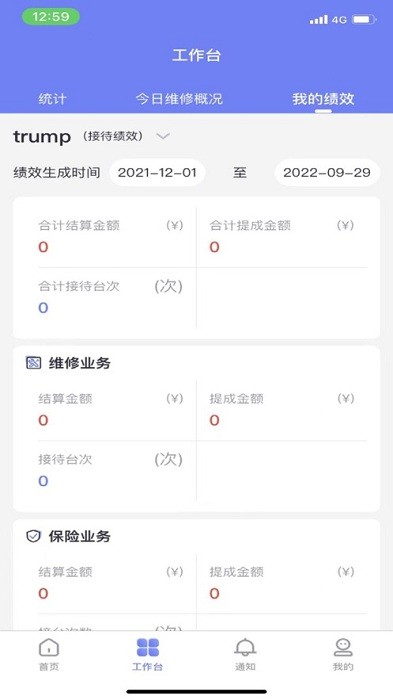Tap the 12:59 green time pill
This screenshot has height=700, width=393.
(50, 17)
